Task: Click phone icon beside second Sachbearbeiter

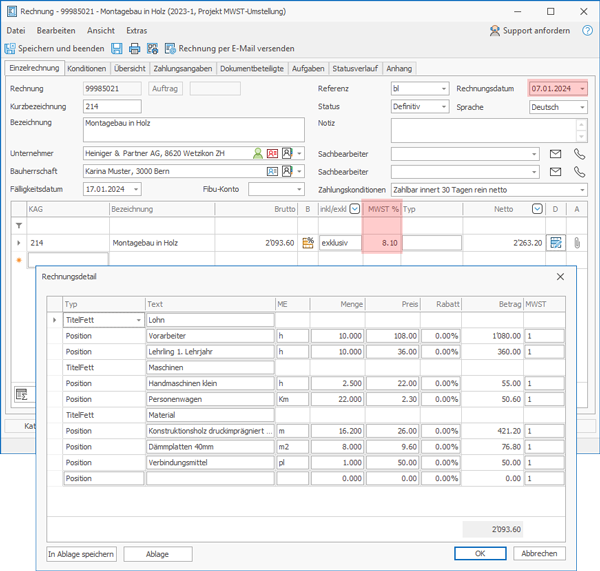Action: (579, 172)
